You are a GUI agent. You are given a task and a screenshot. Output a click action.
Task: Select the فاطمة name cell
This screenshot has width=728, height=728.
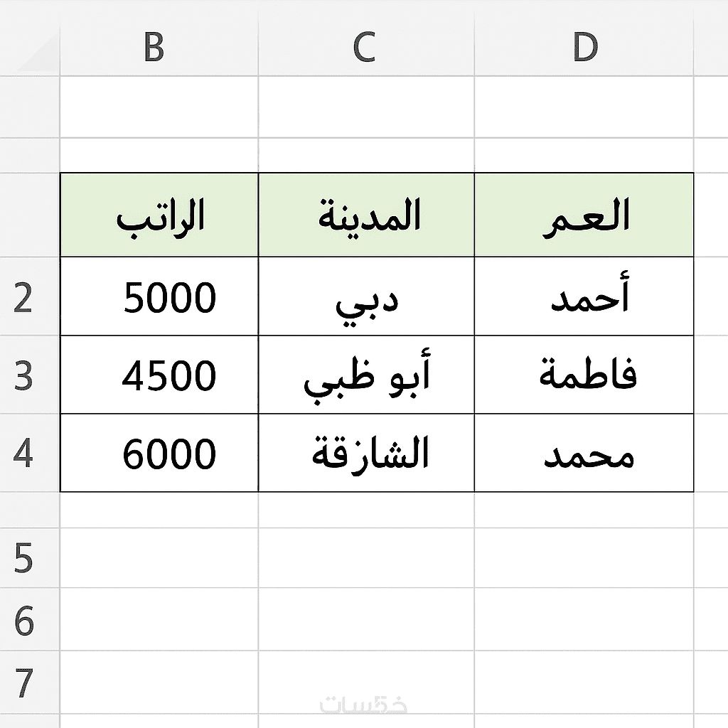[x=584, y=375]
